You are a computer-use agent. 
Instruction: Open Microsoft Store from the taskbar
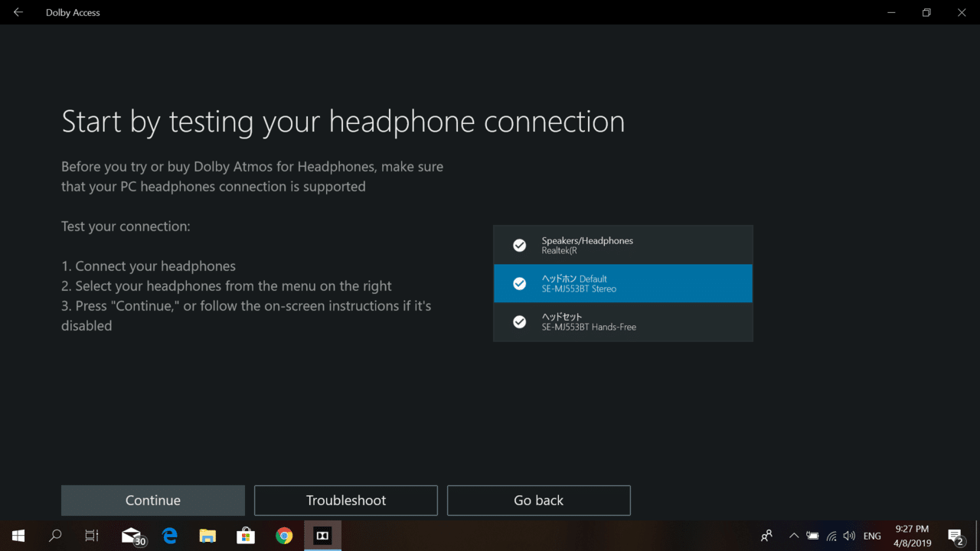pyautogui.click(x=245, y=536)
